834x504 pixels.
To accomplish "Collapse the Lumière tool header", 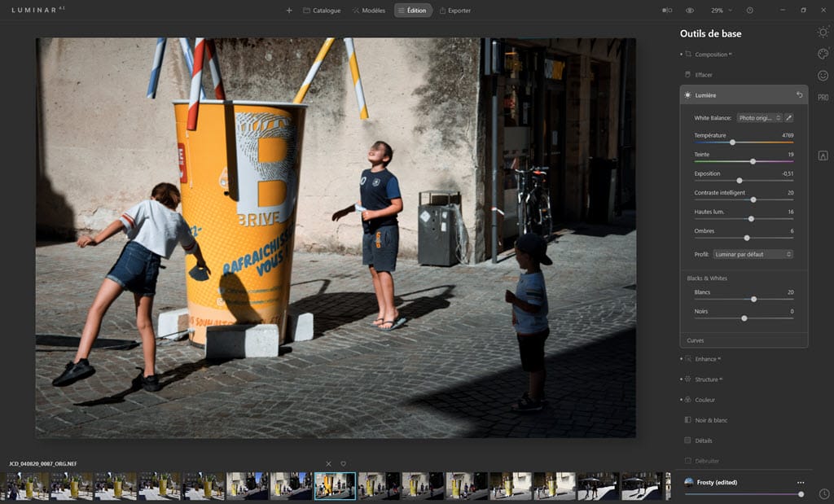I will pos(744,94).
